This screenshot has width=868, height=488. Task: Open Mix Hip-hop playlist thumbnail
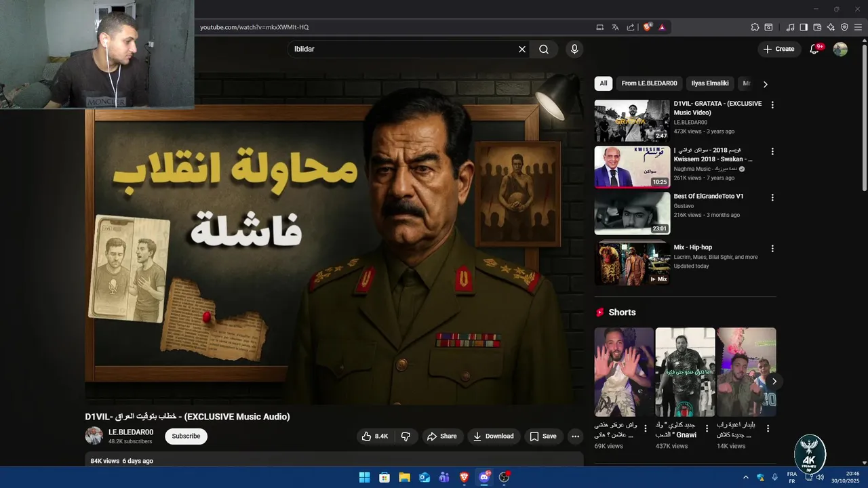click(x=632, y=264)
